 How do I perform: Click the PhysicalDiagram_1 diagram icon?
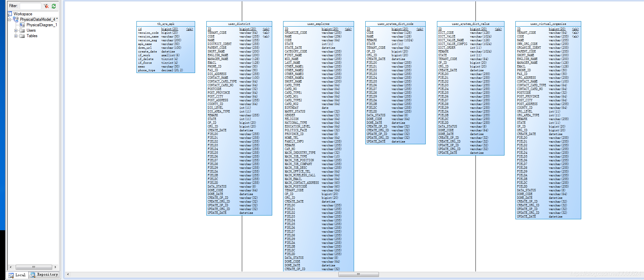coord(22,25)
